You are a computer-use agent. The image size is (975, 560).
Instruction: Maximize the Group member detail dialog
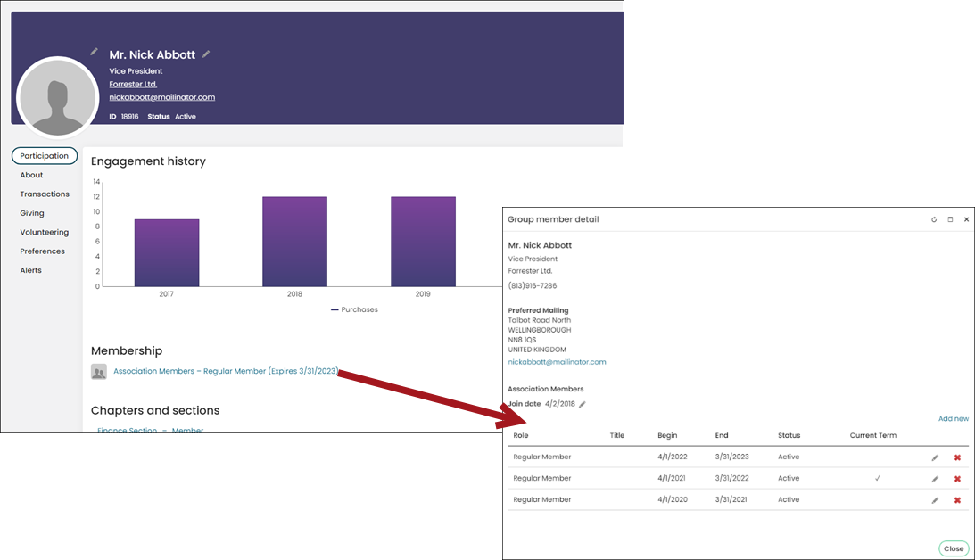[x=950, y=219]
